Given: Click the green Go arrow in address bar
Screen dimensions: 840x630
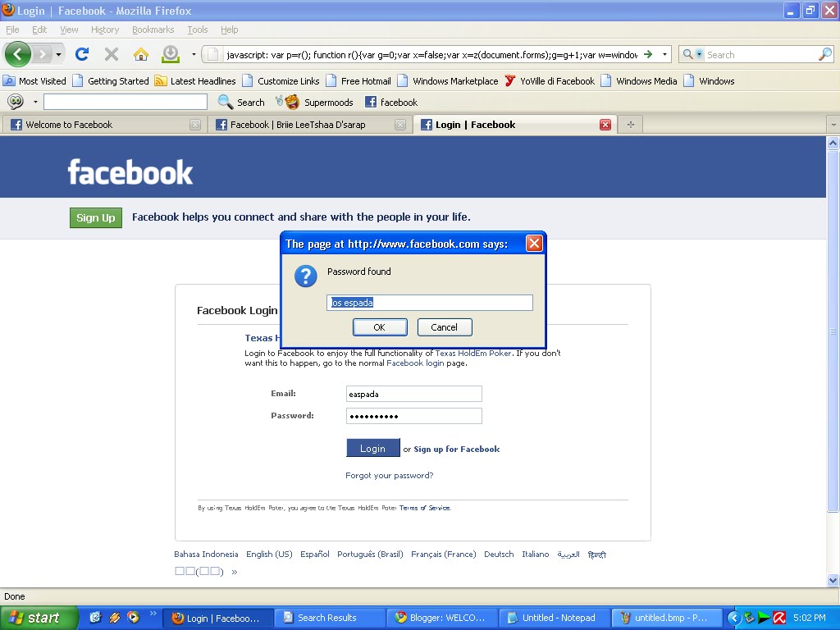Looking at the screenshot, I should pos(648,54).
